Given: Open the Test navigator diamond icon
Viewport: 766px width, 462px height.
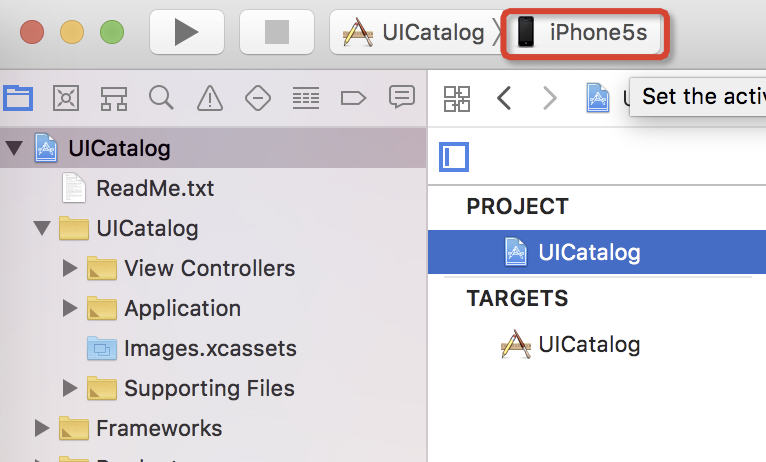Looking at the screenshot, I should pos(258,98).
